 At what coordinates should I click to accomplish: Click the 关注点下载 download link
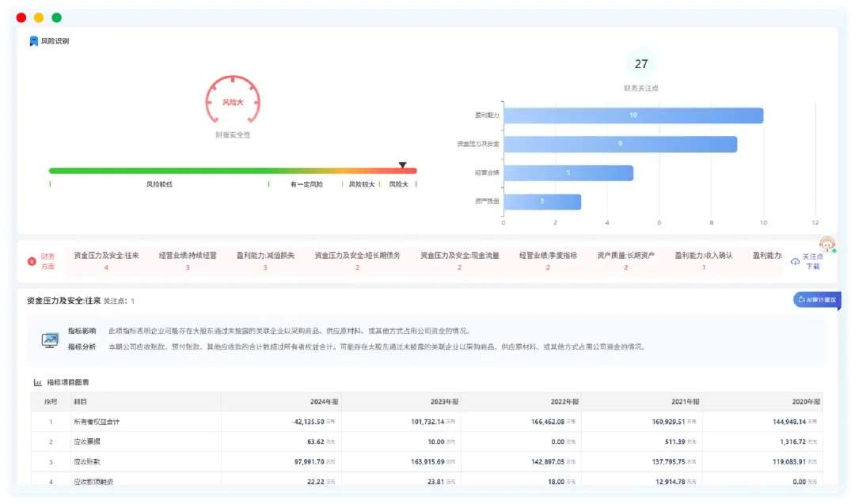(813, 262)
